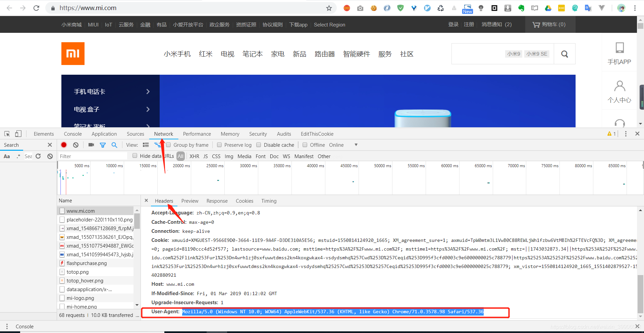
Task: Check Hide data URLs checkbox
Action: click(x=135, y=155)
